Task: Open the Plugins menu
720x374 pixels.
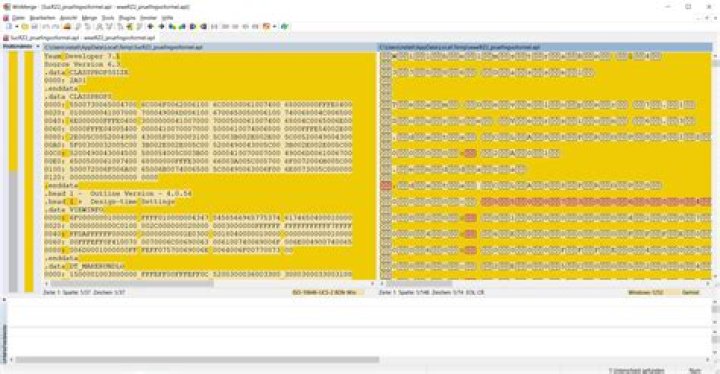Action: 127,18
